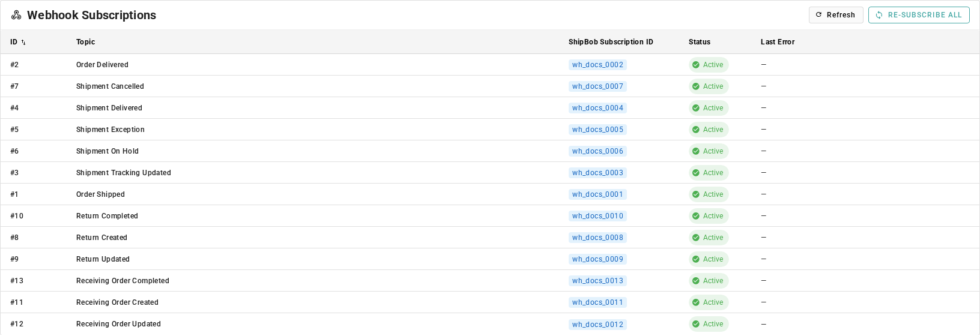Click the Active status badge for Return Updated
The width and height of the screenshot is (980, 336).
(x=709, y=259)
